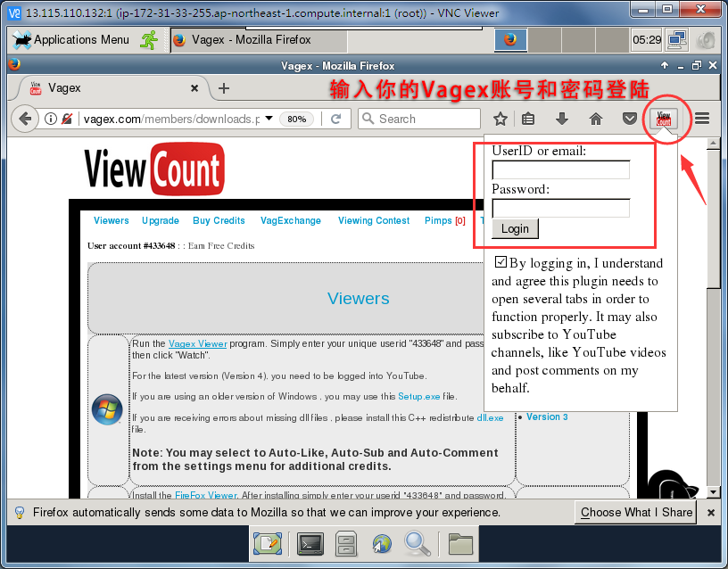This screenshot has height=569, width=728.
Task: Switch to the Vagex - Mozilla Firefox taskbar item
Action: (x=259, y=40)
